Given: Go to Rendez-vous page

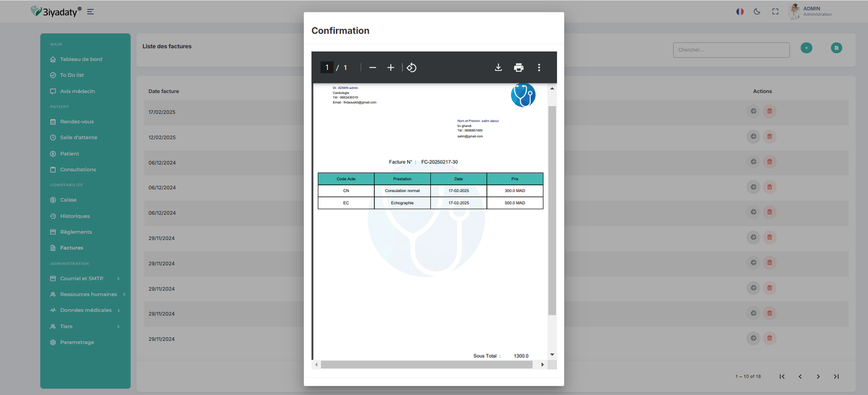Looking at the screenshot, I should pos(76,122).
